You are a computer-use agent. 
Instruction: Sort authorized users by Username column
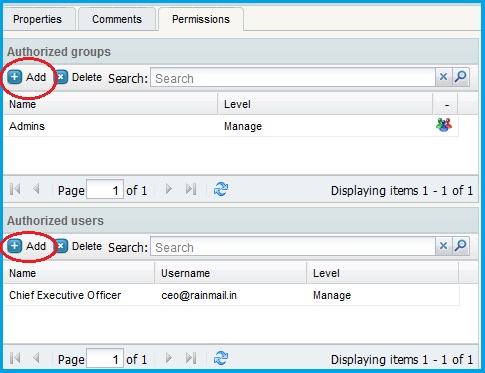coord(231,273)
